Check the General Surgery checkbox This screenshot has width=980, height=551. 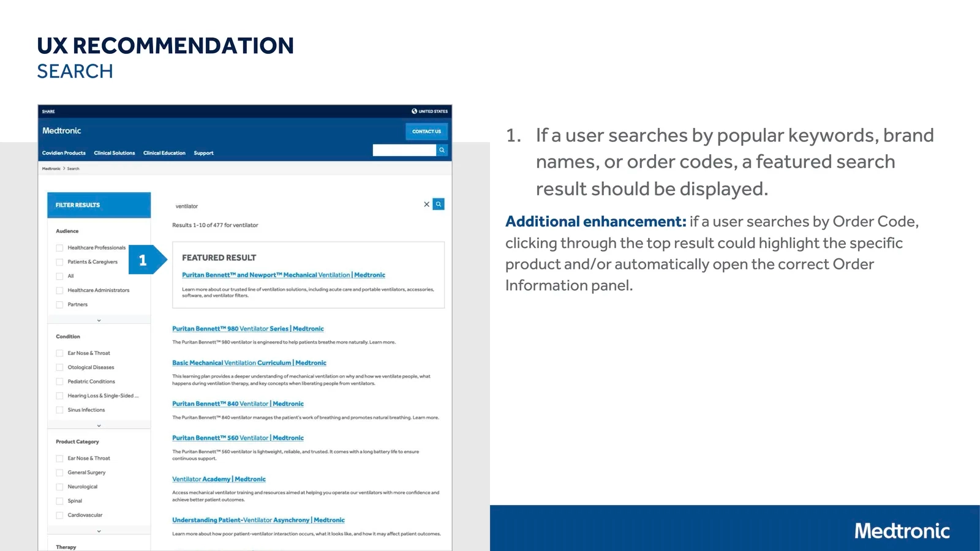click(59, 473)
